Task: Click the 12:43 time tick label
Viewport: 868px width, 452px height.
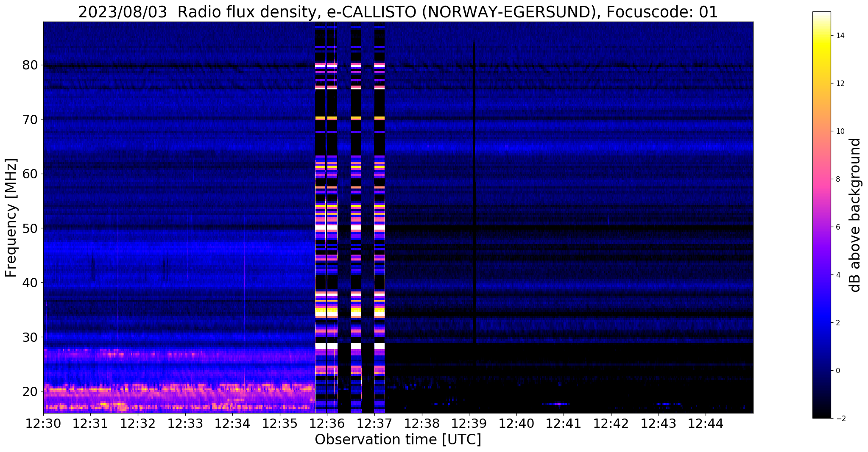Action: (x=659, y=423)
